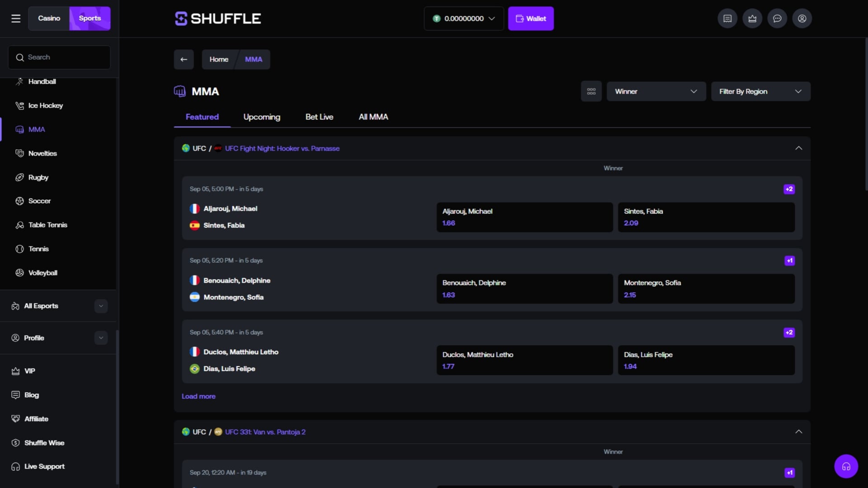Open the Winner market dropdown
The width and height of the screenshot is (868, 488).
click(656, 91)
